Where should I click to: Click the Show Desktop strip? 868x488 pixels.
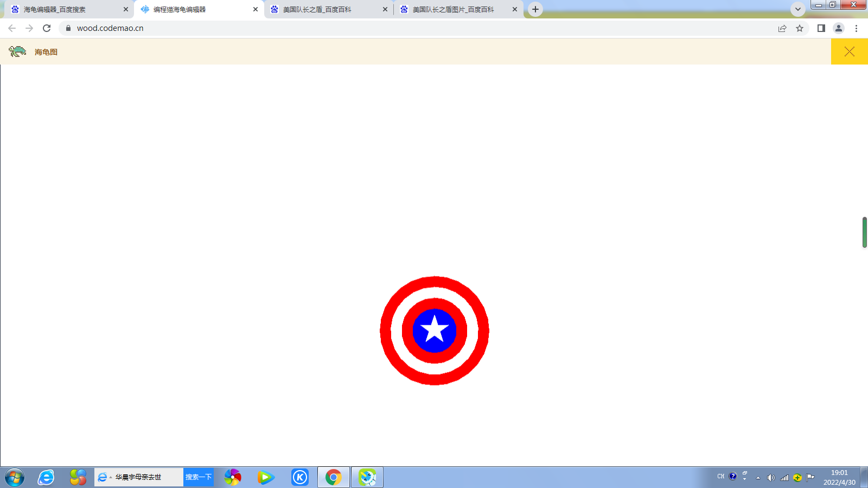[x=864, y=477]
